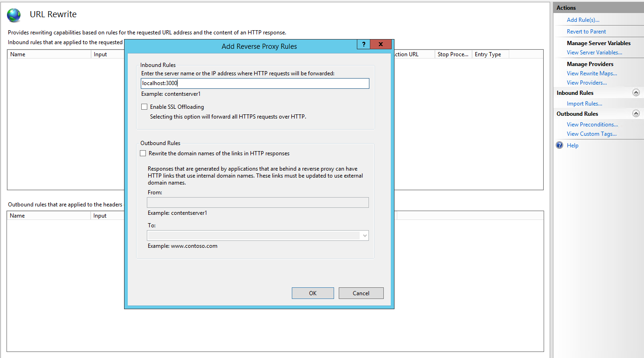The width and height of the screenshot is (644, 358).
Task: Click the server name input showing localhost:3000
Action: tap(255, 83)
